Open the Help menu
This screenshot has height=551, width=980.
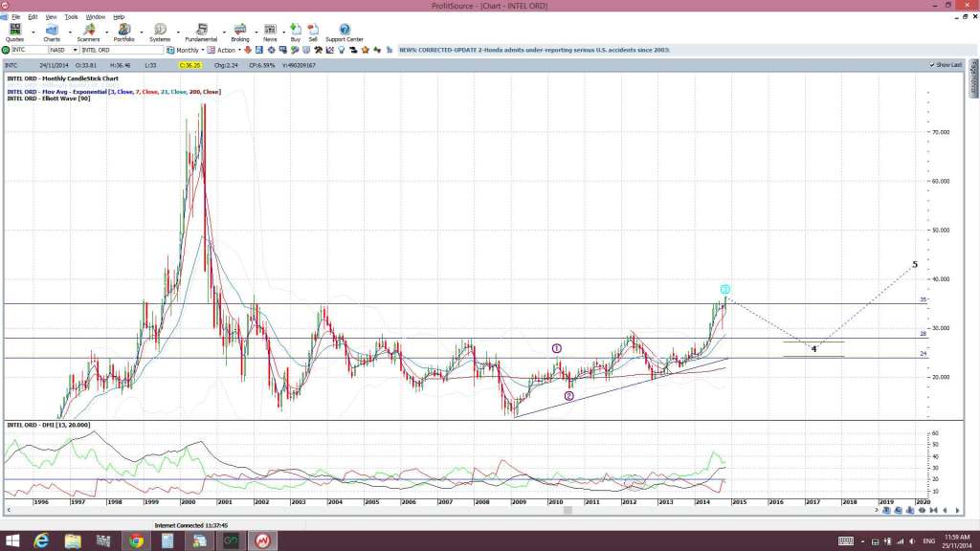[x=119, y=17]
